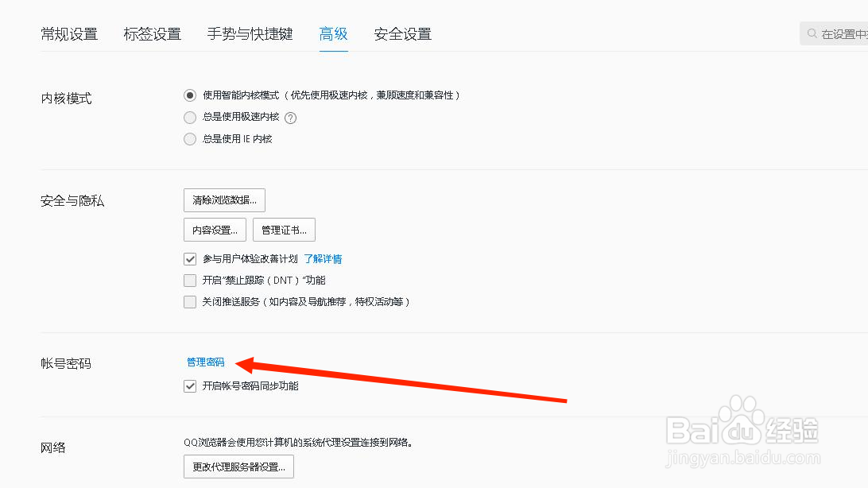Disable 开启帐号密码同步功能
Image resolution: width=868 pixels, height=488 pixels.
tap(189, 385)
